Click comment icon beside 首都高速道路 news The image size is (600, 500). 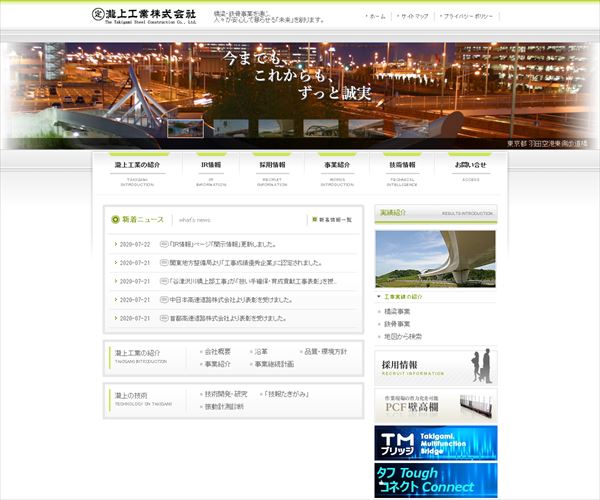pos(164,318)
